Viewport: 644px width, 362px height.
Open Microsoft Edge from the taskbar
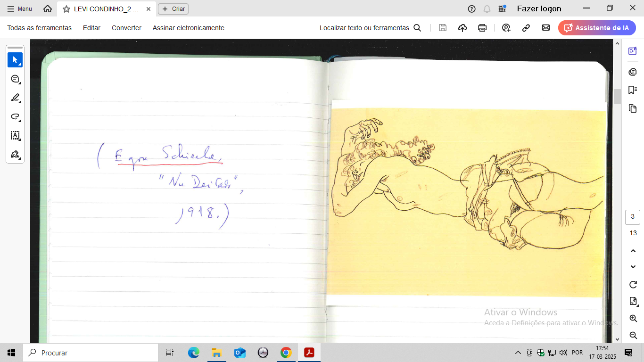[x=193, y=353]
